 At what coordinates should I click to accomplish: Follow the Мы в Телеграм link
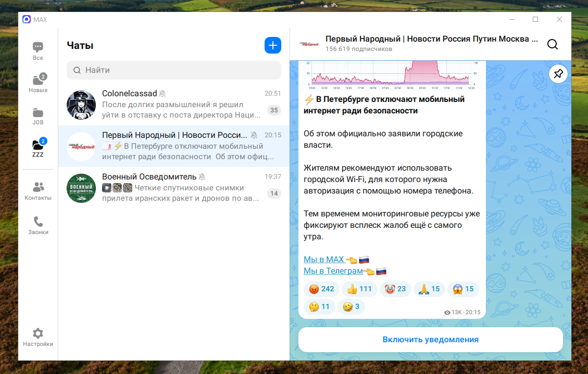pyautogui.click(x=333, y=270)
